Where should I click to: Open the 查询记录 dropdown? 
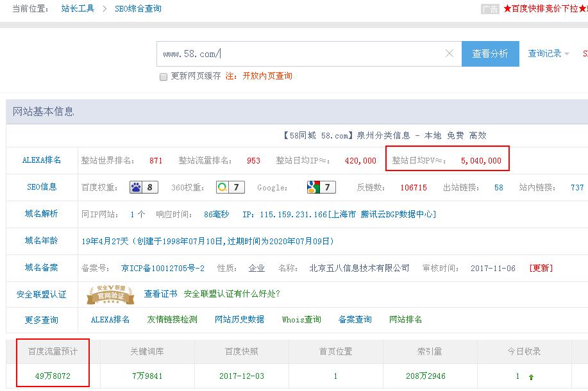546,53
